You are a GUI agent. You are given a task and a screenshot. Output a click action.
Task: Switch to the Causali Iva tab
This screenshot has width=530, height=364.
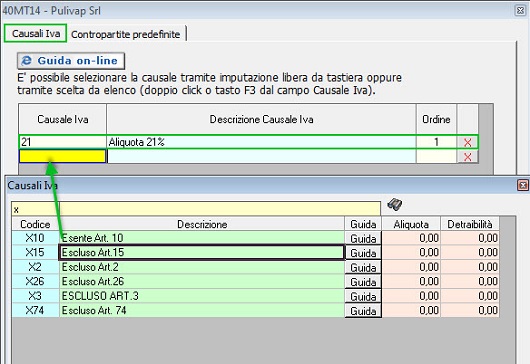pos(35,33)
